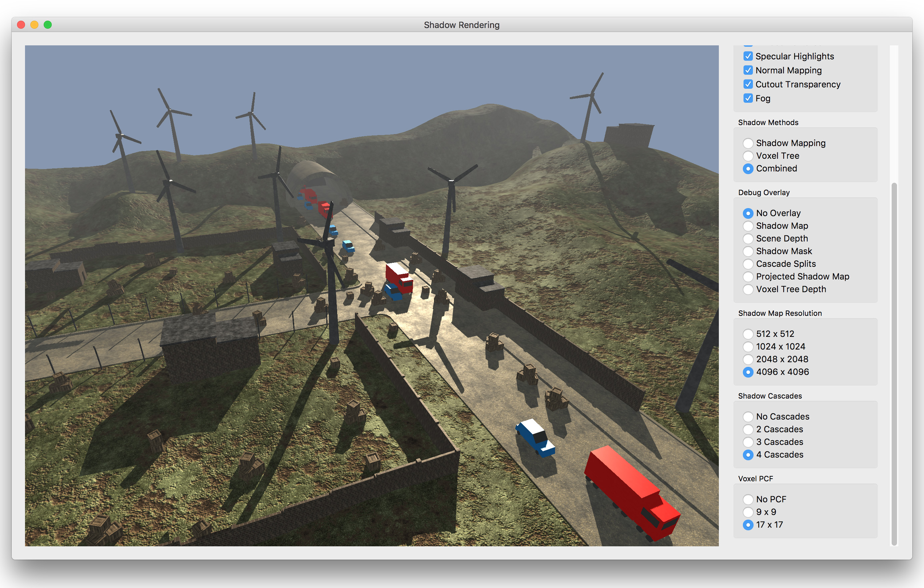Image resolution: width=924 pixels, height=588 pixels.
Task: Turn off Cutout Transparency
Action: click(748, 84)
